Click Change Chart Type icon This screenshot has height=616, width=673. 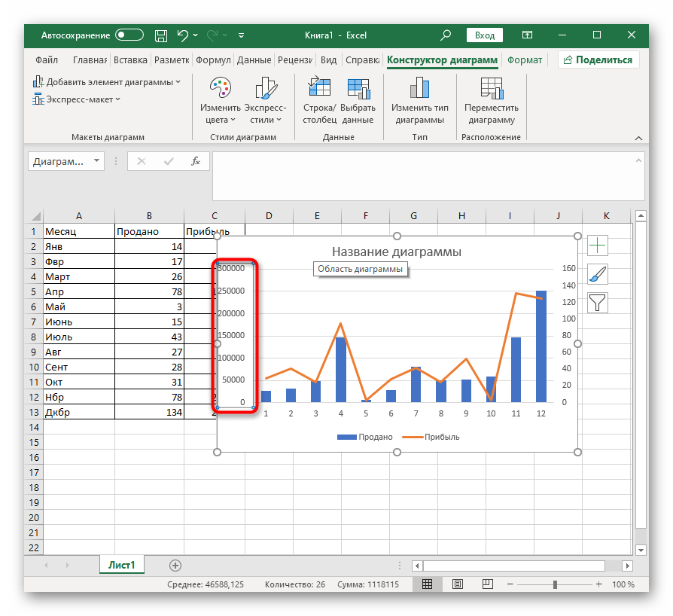[420, 89]
